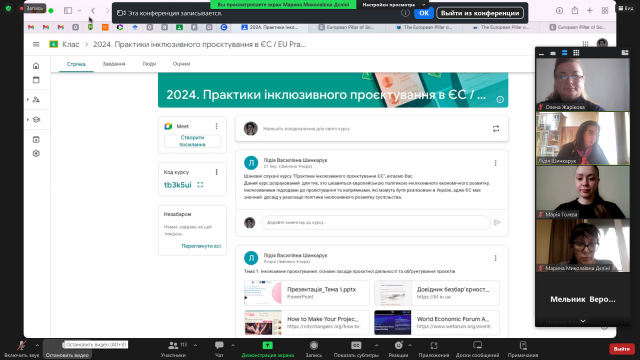Send the class comment arrow

click(x=497, y=222)
